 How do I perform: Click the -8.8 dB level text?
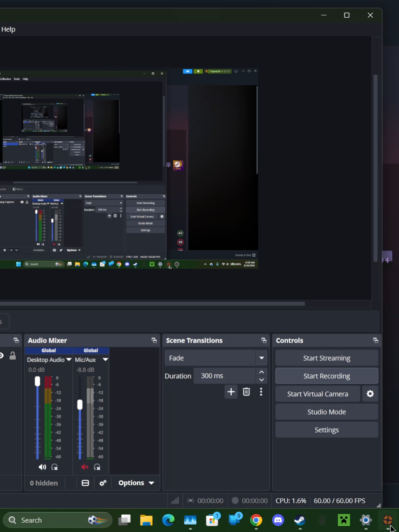click(85, 370)
